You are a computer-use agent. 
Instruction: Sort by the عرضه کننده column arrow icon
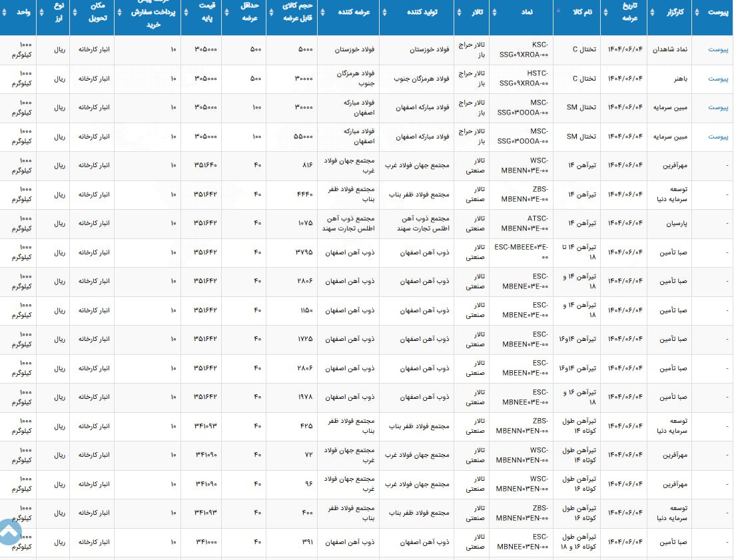pyautogui.click(x=322, y=12)
